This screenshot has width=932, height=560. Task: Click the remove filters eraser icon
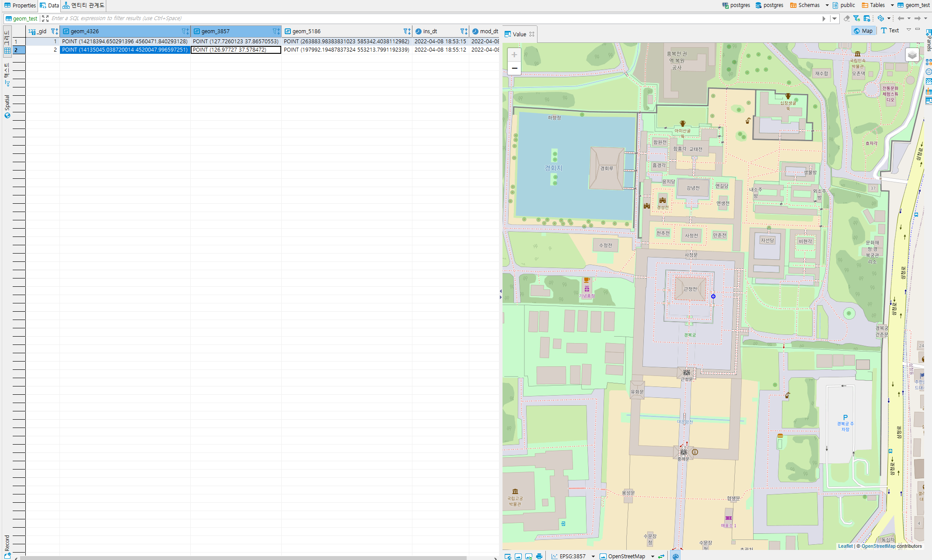click(847, 18)
